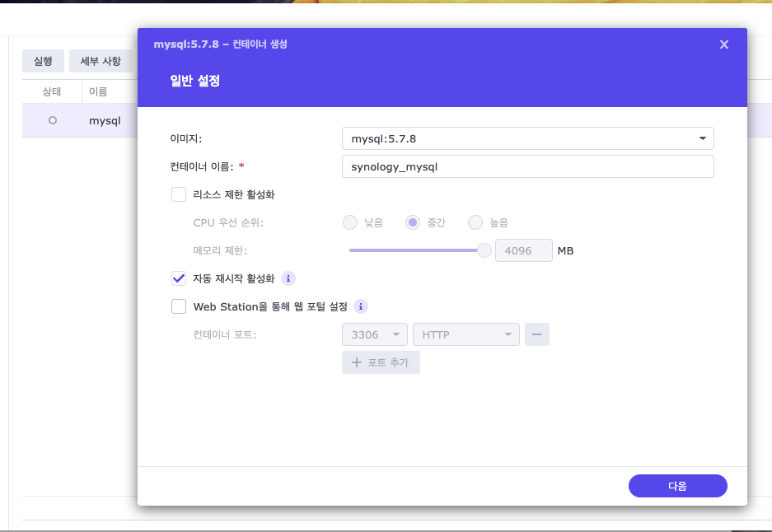Remove port row with minus button
Screen dimensions: 772x532
point(537,334)
